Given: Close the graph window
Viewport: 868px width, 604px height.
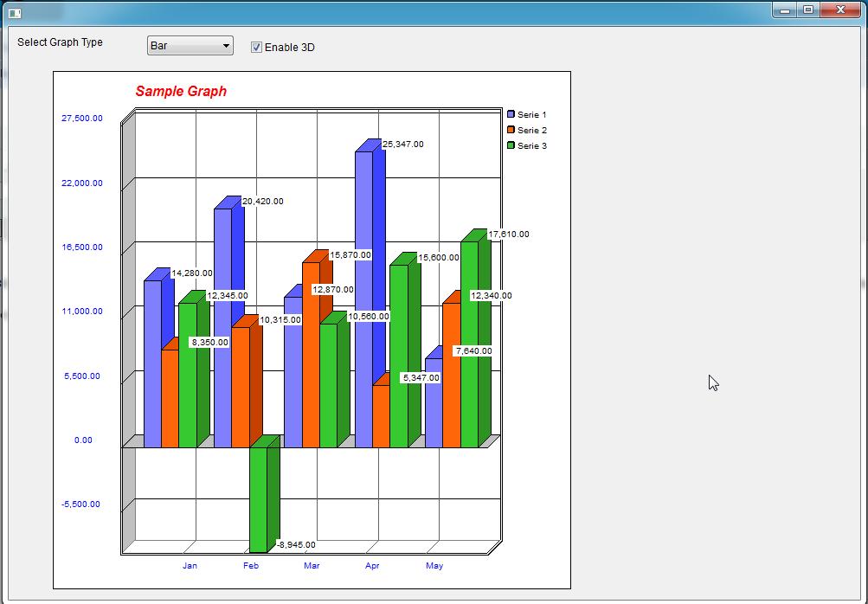Looking at the screenshot, I should click(x=840, y=10).
